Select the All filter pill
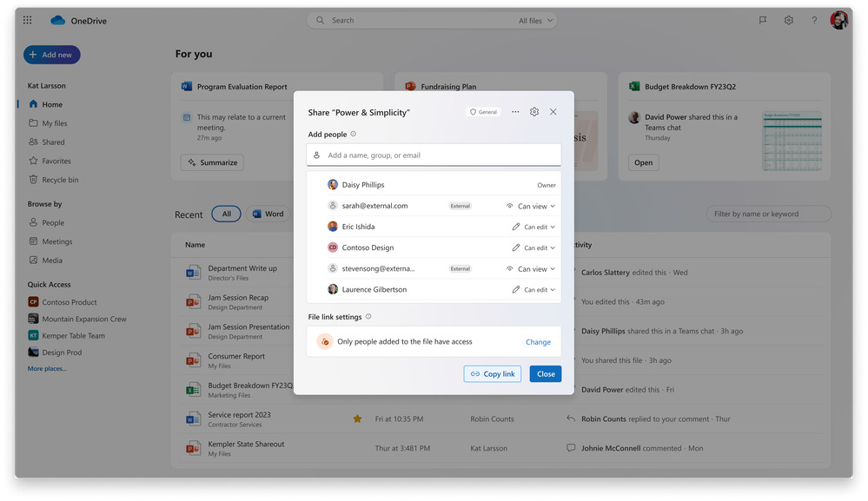Viewport: 868px width, 501px height. pyautogui.click(x=226, y=214)
